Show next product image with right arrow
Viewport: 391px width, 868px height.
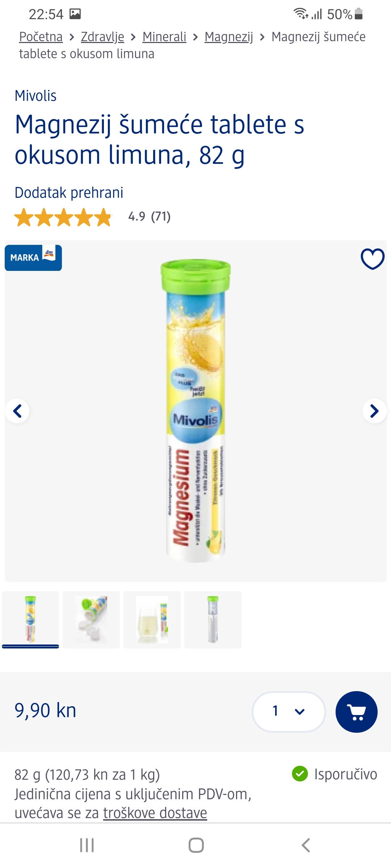374,411
